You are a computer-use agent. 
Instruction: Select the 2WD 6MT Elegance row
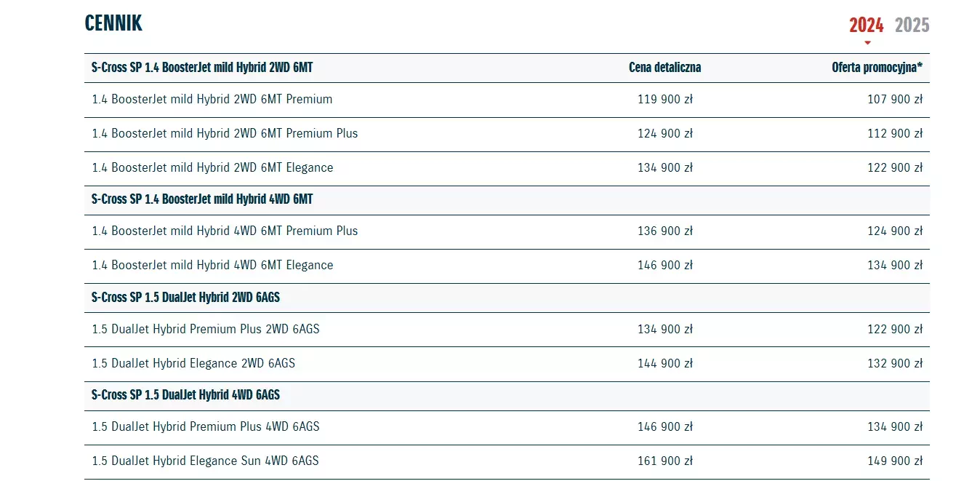(x=212, y=168)
